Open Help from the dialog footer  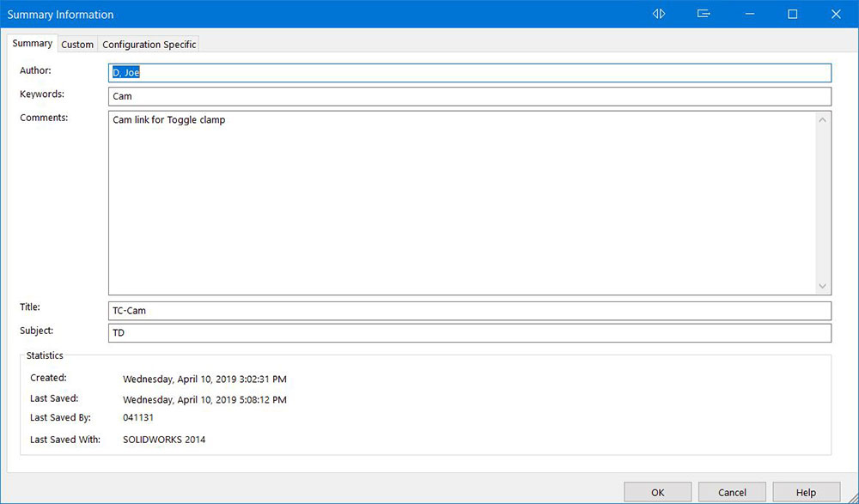(806, 492)
